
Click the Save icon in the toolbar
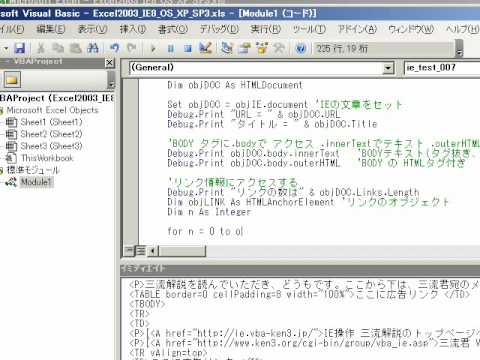tap(20, 48)
